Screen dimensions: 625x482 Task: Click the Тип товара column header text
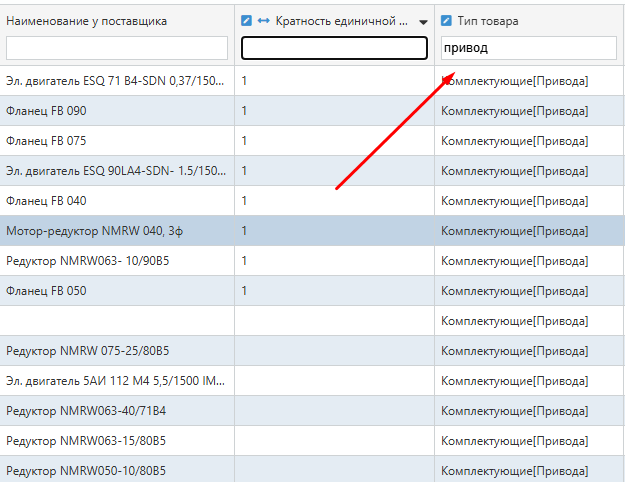tap(488, 21)
